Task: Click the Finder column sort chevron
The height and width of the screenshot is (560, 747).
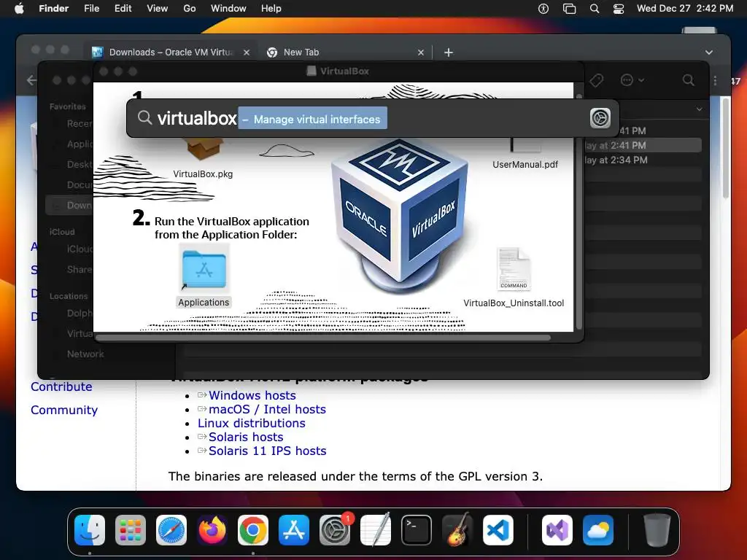Action: (699, 109)
